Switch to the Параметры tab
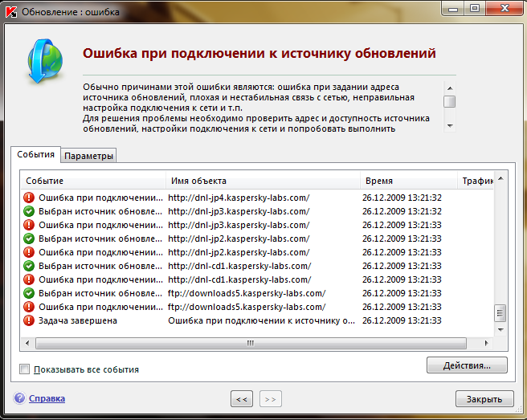This screenshot has height=420, width=527. click(89, 156)
